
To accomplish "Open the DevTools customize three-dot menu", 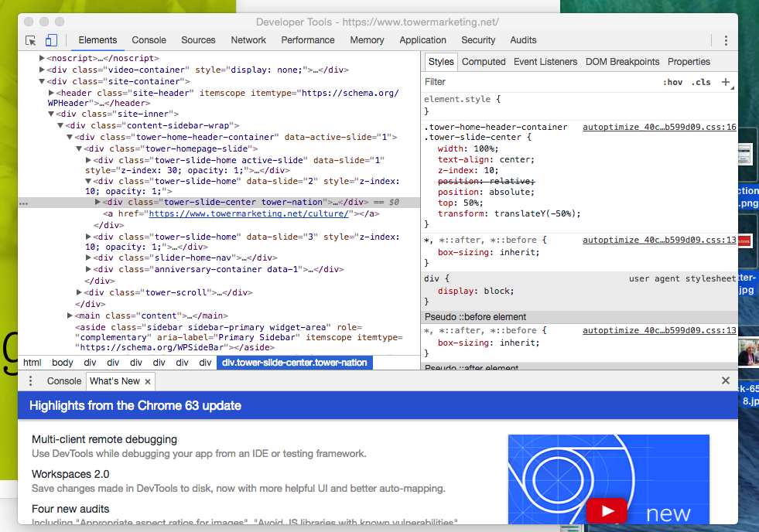I will (726, 41).
